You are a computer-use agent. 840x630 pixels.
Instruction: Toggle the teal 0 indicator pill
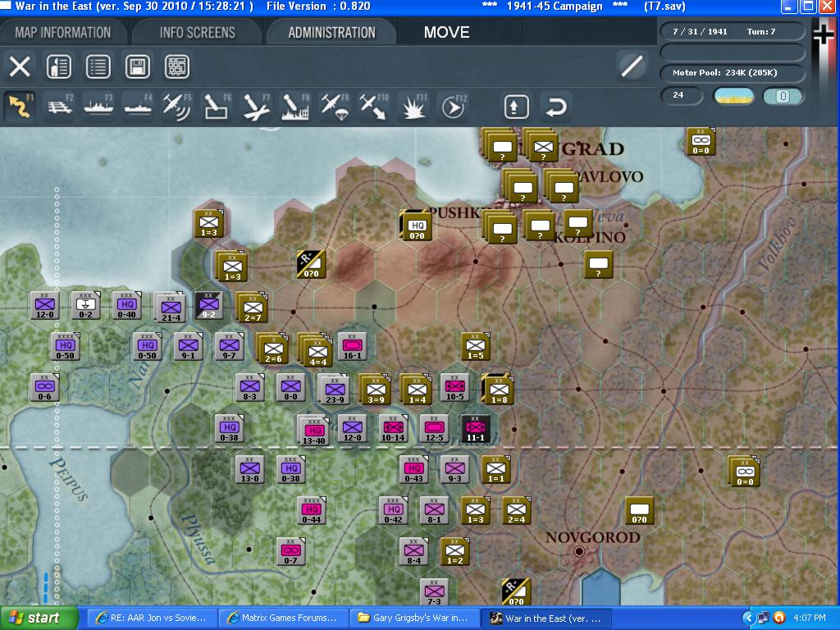[783, 97]
